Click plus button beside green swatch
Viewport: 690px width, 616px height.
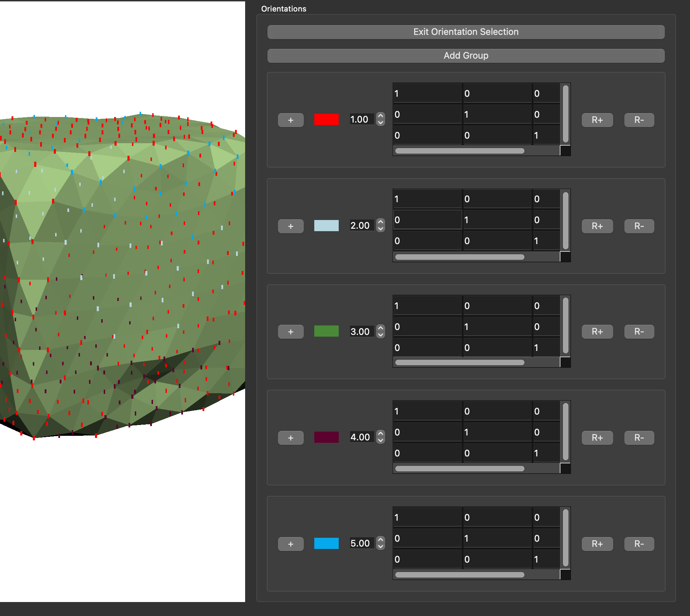pos(291,332)
